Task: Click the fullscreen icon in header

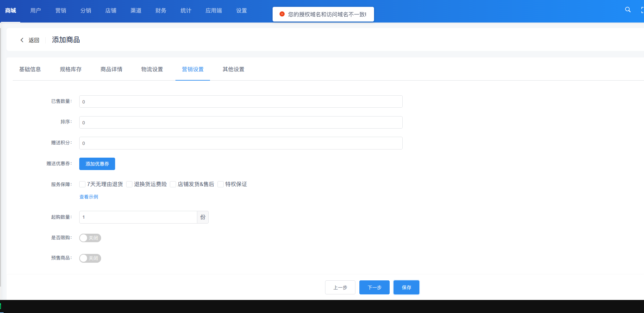Action: point(642,10)
